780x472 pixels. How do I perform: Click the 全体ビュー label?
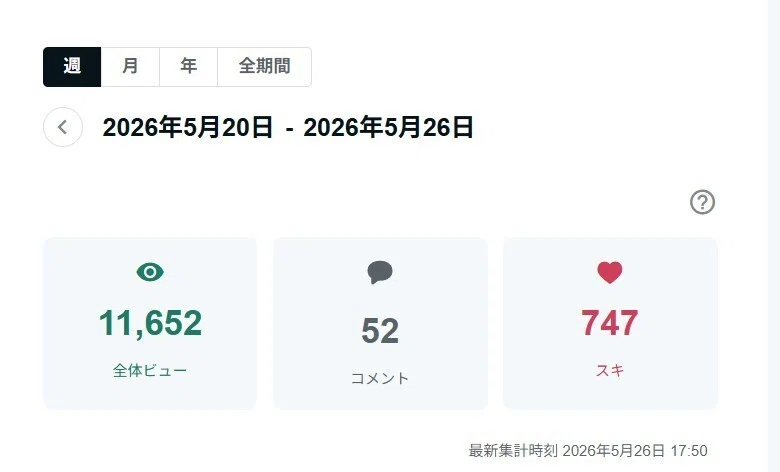tap(150, 371)
